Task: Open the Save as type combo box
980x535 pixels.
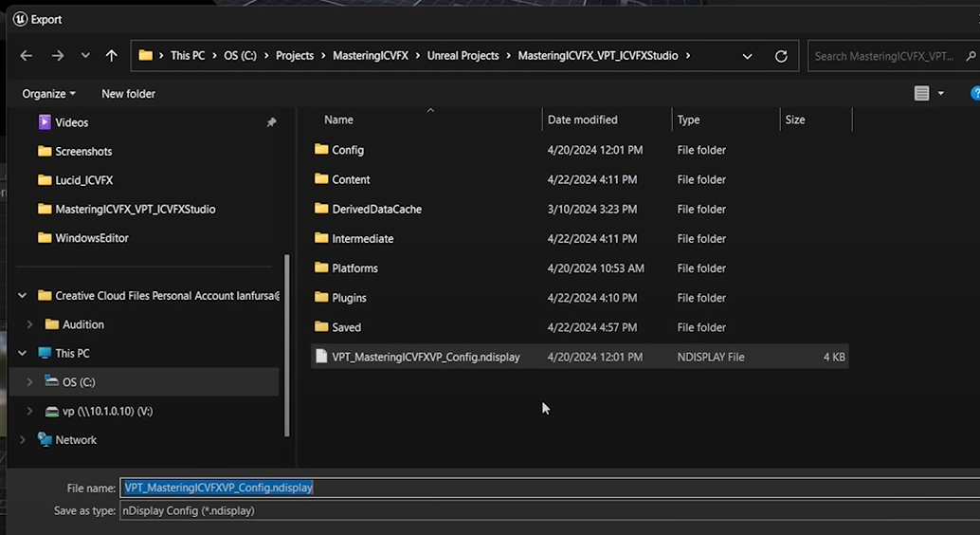Action: click(x=550, y=510)
